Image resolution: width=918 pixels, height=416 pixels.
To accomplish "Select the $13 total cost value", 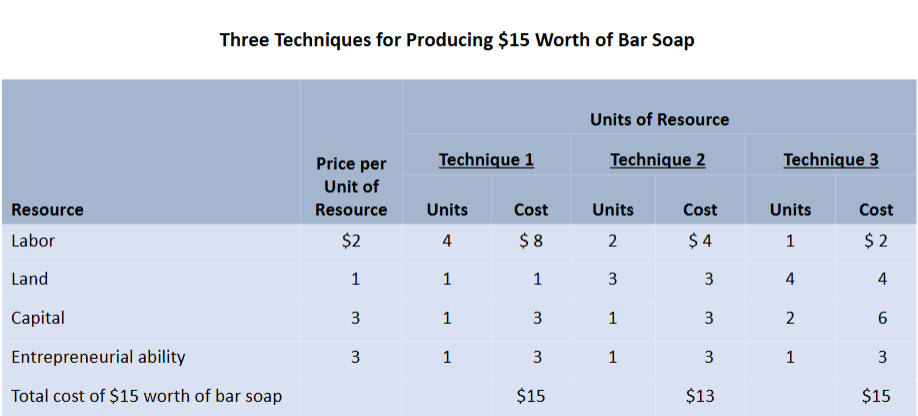I will click(700, 396).
